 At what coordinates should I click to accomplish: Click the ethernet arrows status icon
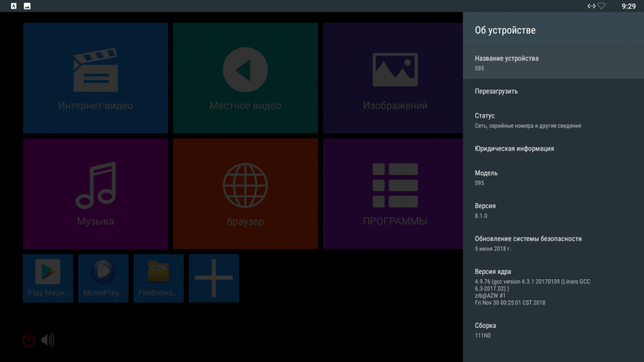tap(591, 5)
